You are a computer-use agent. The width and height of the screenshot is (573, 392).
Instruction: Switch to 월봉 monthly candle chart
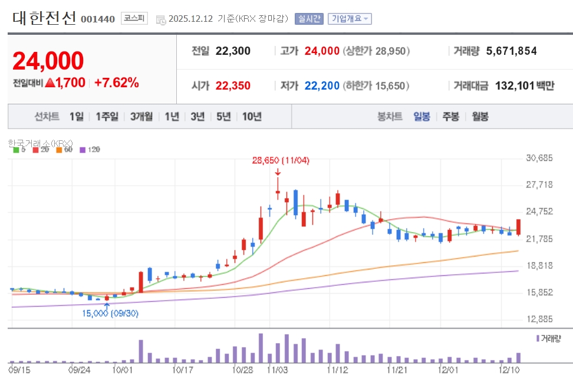480,117
